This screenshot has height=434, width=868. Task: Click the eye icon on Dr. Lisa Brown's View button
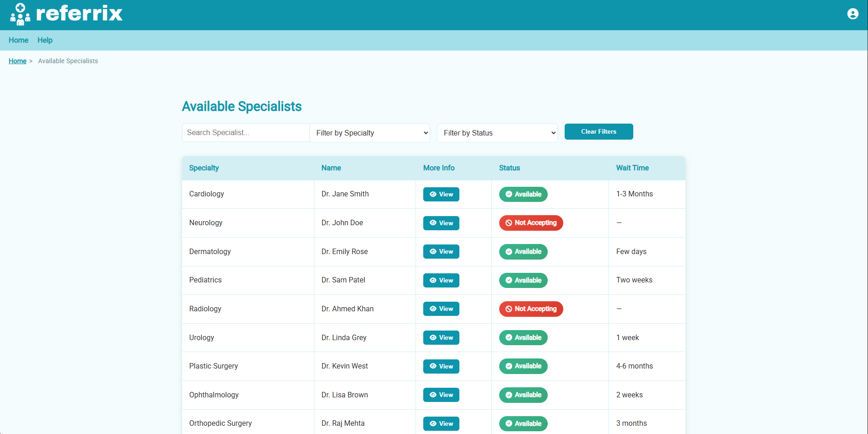[x=432, y=395]
